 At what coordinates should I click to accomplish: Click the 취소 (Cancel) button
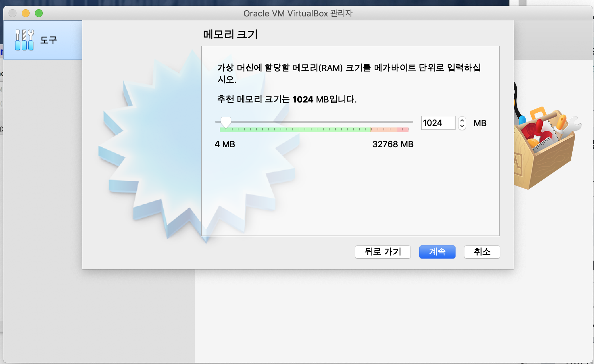click(x=482, y=252)
